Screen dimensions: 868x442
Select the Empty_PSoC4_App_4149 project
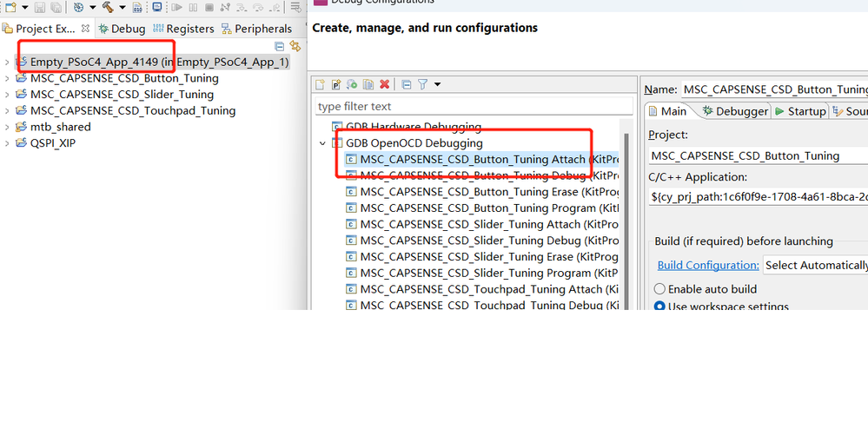tap(152, 62)
